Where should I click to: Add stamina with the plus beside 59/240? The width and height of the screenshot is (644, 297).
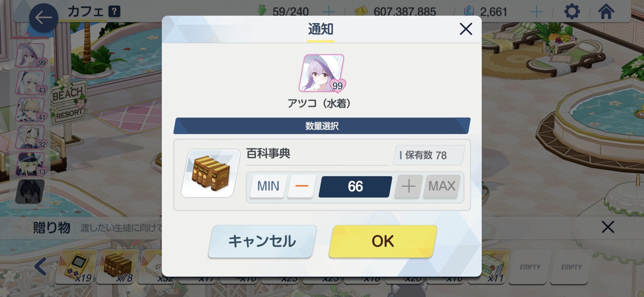328,12
